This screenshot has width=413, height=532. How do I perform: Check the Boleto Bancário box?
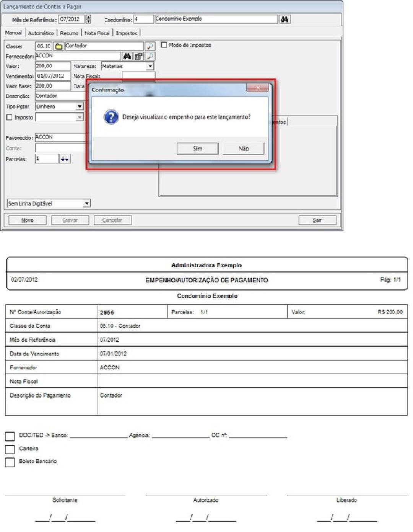[x=10, y=462]
